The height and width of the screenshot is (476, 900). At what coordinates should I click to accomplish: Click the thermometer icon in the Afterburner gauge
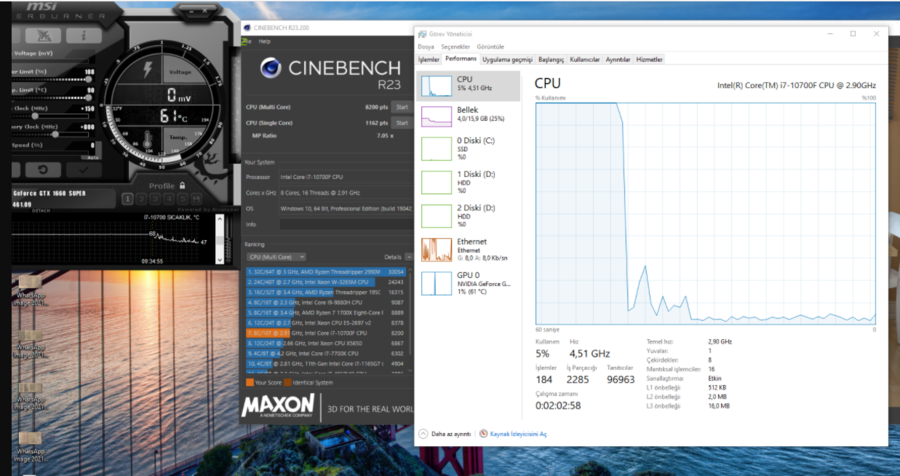pyautogui.click(x=148, y=140)
